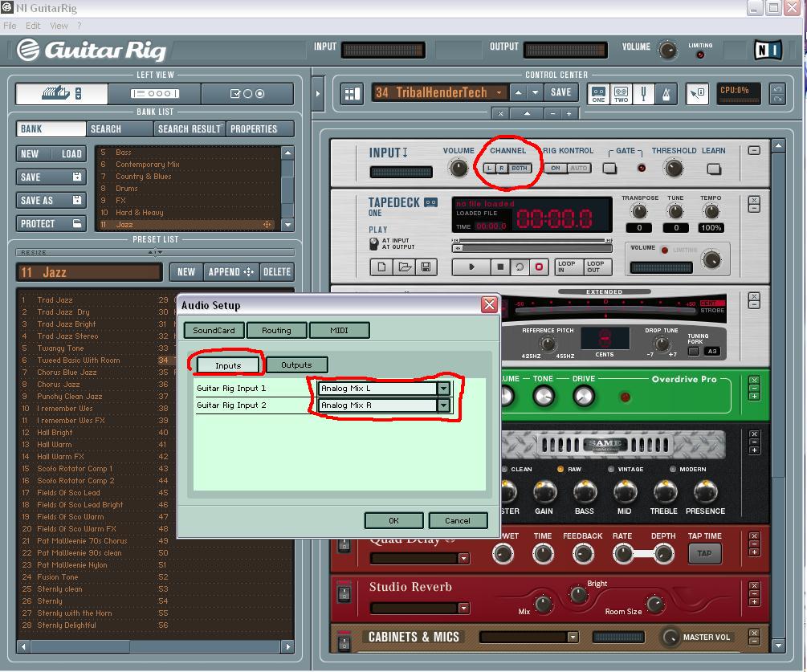Open the SEARCH tab in bank list
807x672 pixels.
(x=120, y=128)
